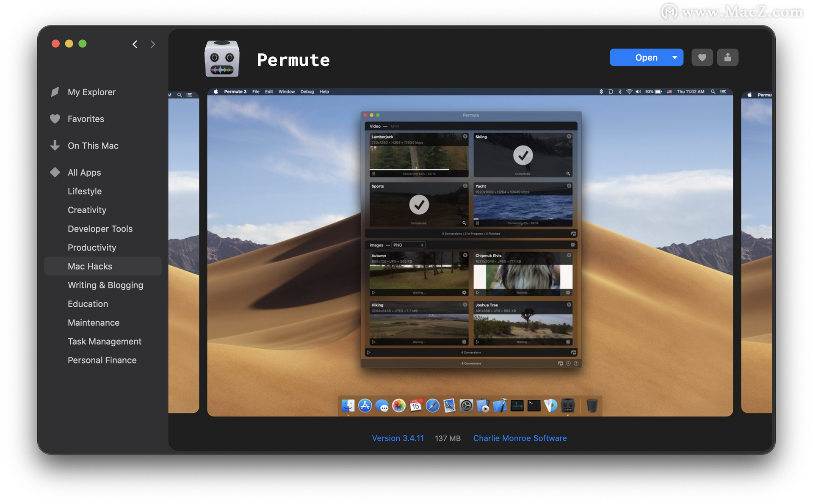This screenshot has height=504, width=813.
Task: Go forward with the right chevron arrow
Action: pyautogui.click(x=153, y=44)
